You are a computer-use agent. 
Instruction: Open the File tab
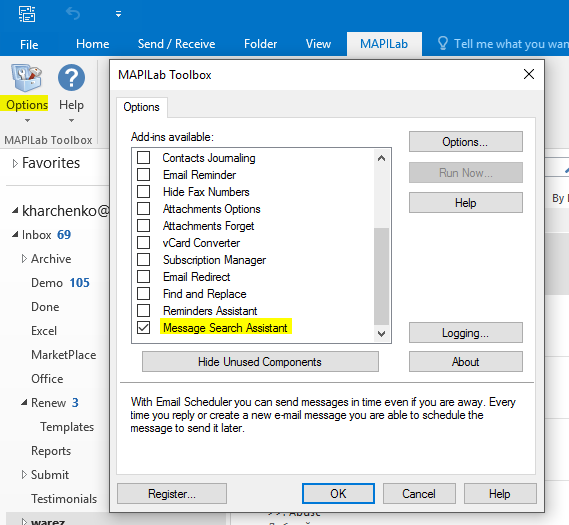pos(29,44)
